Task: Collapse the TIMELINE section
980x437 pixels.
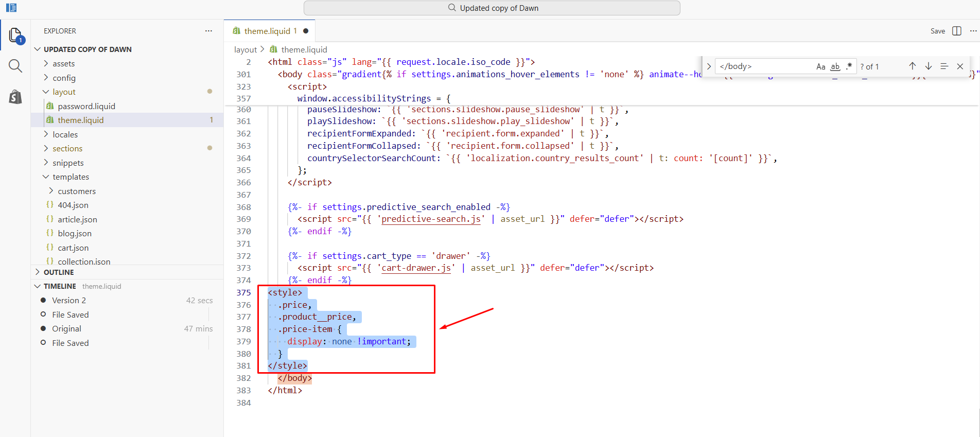Action: click(x=60, y=286)
